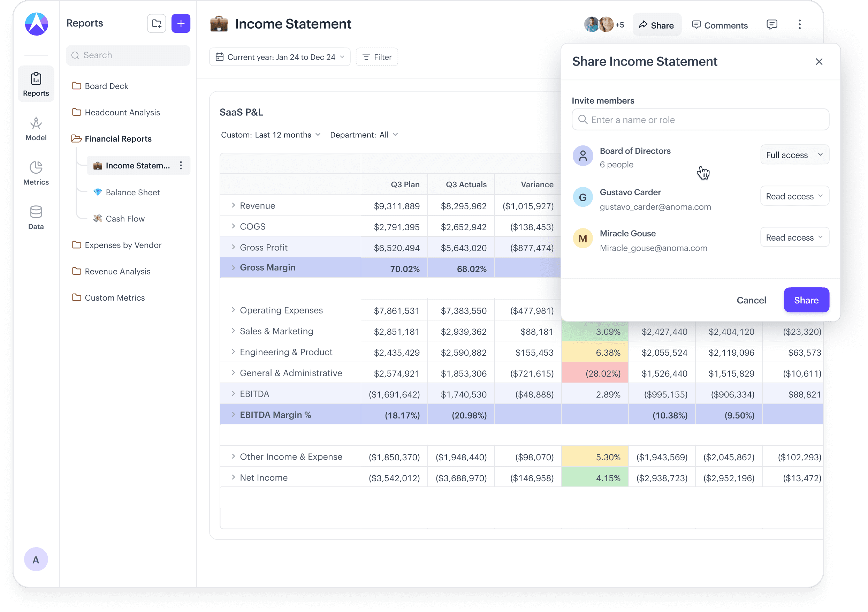
Task: Expand the Net Income row
Action: point(233,477)
